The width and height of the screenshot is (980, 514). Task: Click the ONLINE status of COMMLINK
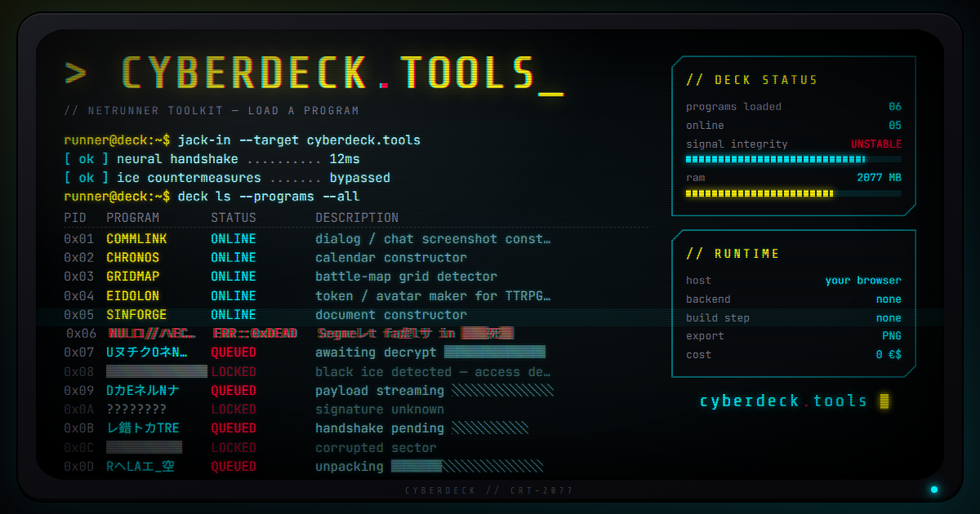coord(234,239)
